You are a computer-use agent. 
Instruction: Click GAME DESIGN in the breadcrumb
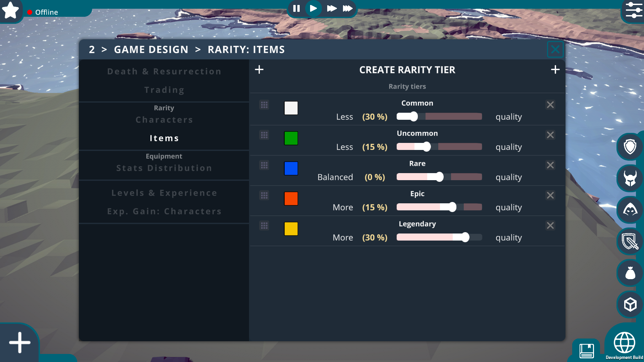tap(151, 50)
